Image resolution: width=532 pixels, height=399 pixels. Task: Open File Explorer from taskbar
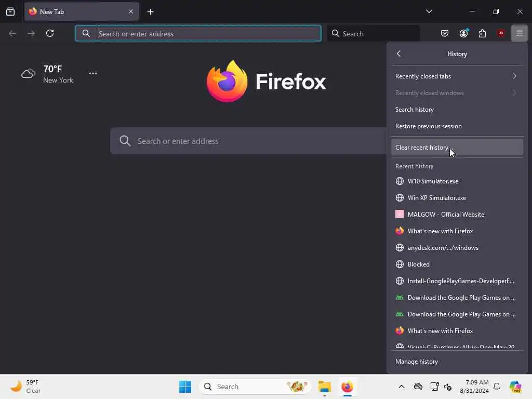(x=324, y=387)
